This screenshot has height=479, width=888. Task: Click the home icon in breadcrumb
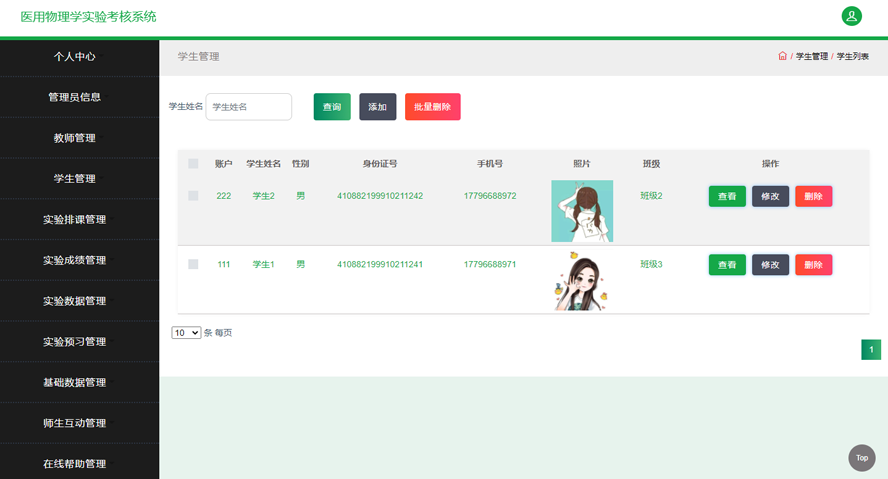coord(782,55)
